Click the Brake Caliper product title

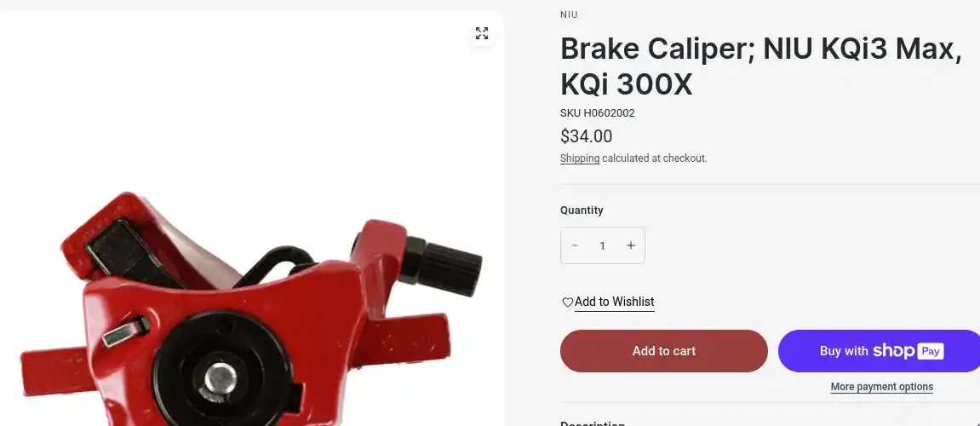[760, 66]
